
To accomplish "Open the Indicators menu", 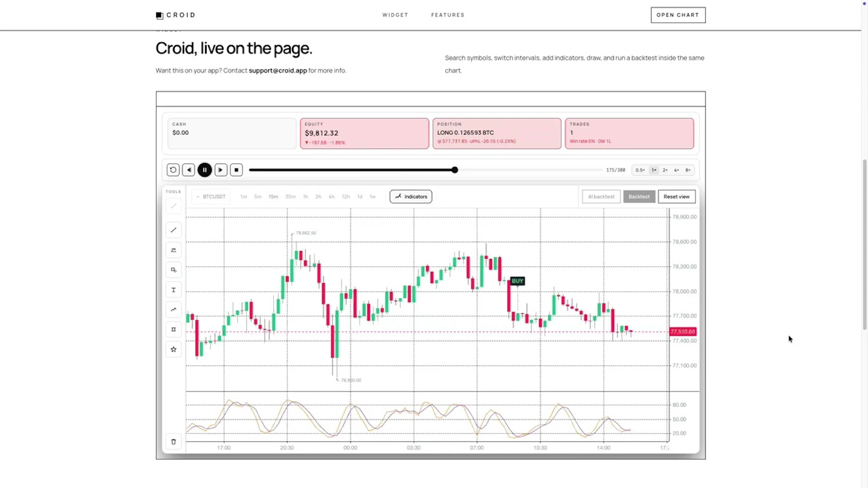I will [x=411, y=197].
